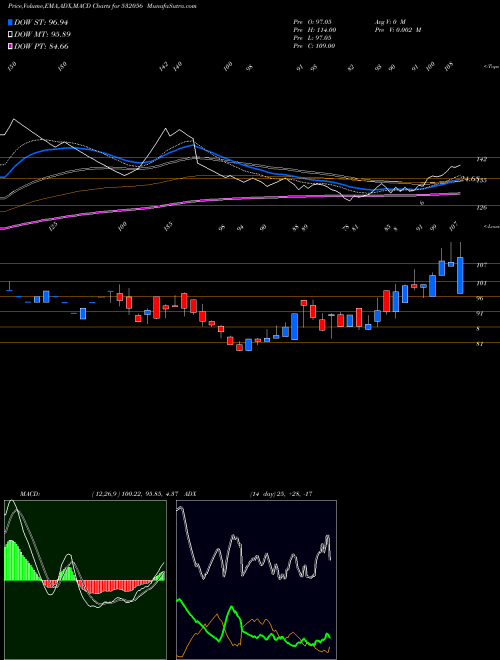Click the 'Pre O: 97.03' value
Screen dimensions: 500x660
(x=314, y=22)
